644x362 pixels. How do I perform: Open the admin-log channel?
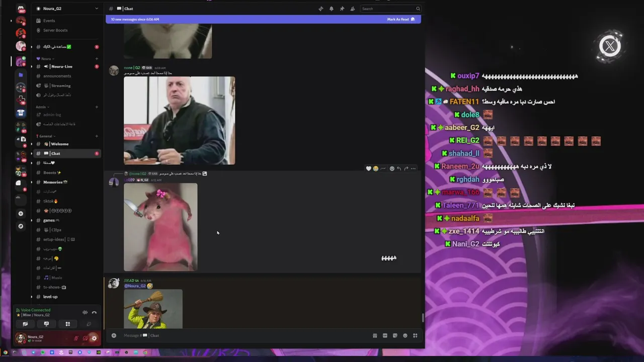(x=67, y=115)
